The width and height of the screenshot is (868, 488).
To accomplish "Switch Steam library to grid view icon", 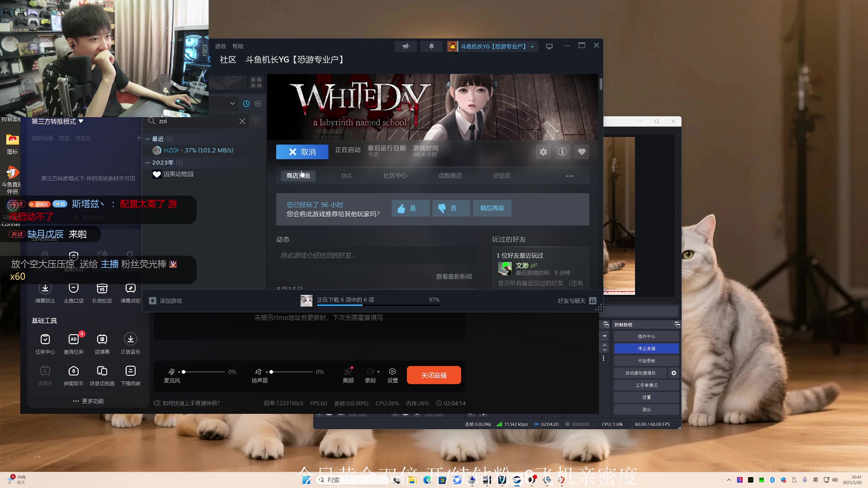I will pyautogui.click(x=256, y=82).
